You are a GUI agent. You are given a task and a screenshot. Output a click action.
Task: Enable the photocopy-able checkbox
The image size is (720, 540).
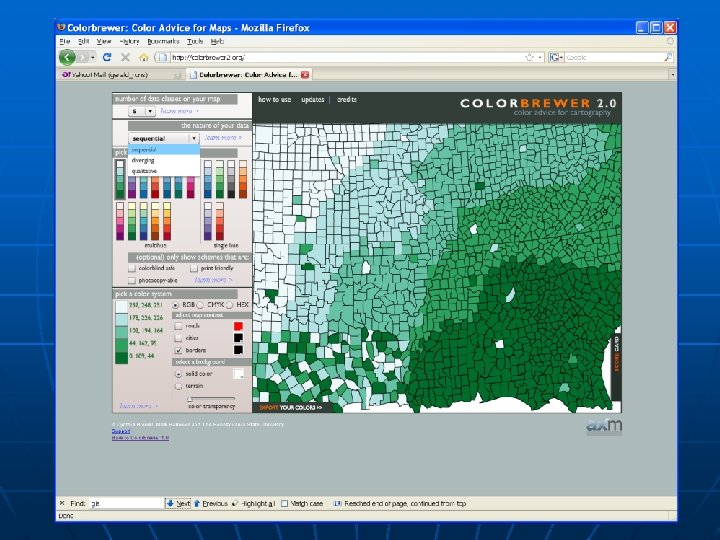(132, 280)
